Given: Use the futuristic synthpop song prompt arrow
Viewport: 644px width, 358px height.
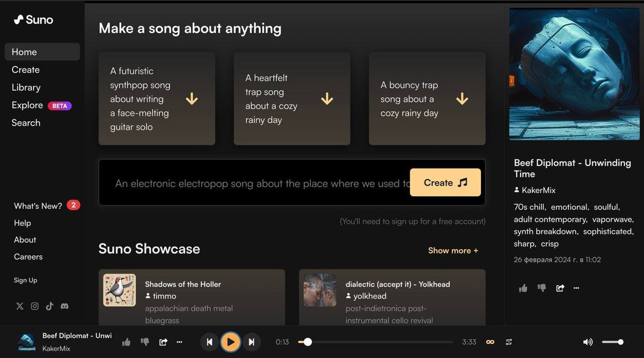Looking at the screenshot, I should pos(192,99).
